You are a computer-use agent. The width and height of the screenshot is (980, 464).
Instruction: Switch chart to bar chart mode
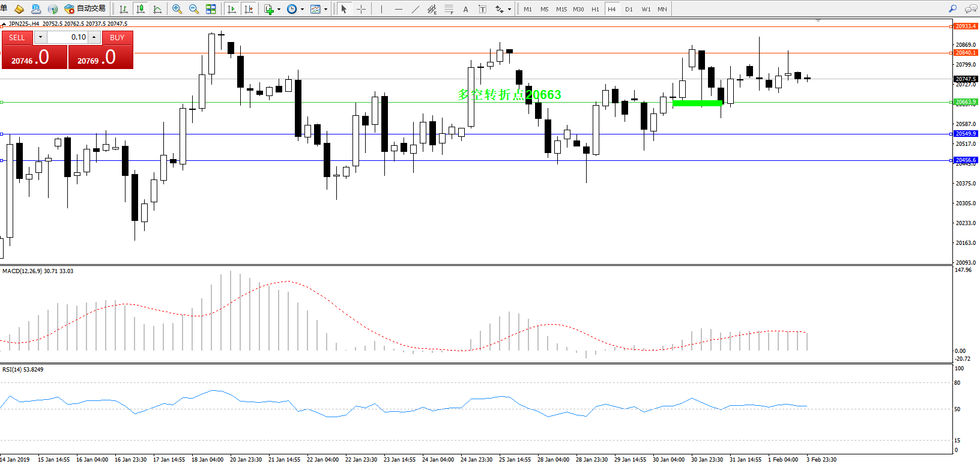(x=124, y=9)
